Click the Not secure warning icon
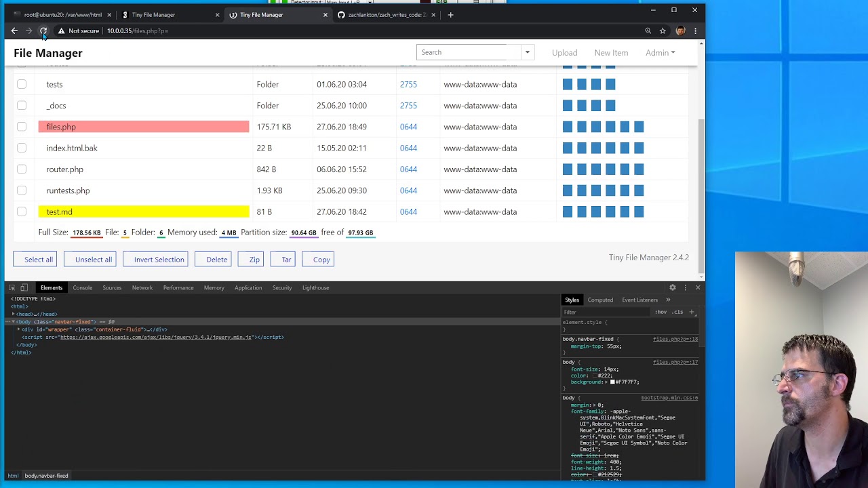 point(61,30)
